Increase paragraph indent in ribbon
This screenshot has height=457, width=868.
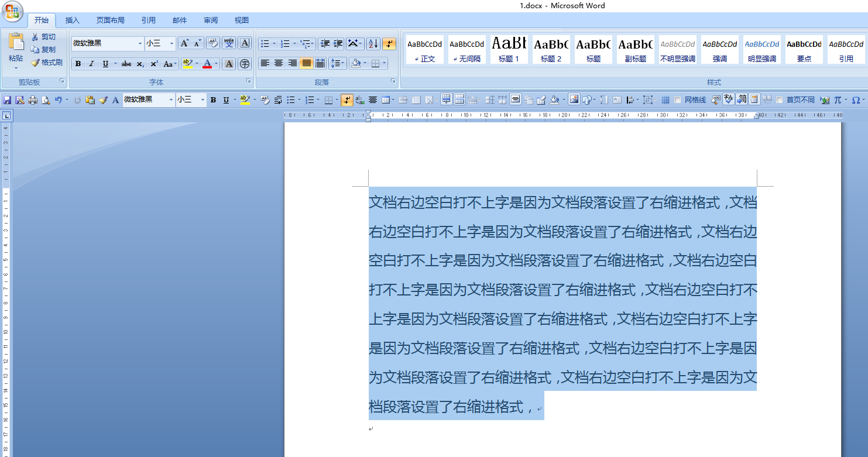point(338,44)
